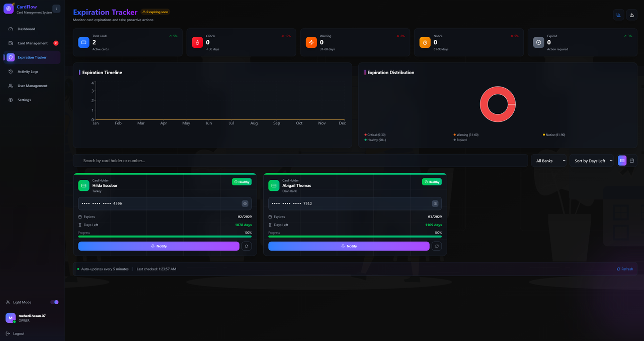
Task: Open Dashboard from the sidebar
Action: pos(32,29)
